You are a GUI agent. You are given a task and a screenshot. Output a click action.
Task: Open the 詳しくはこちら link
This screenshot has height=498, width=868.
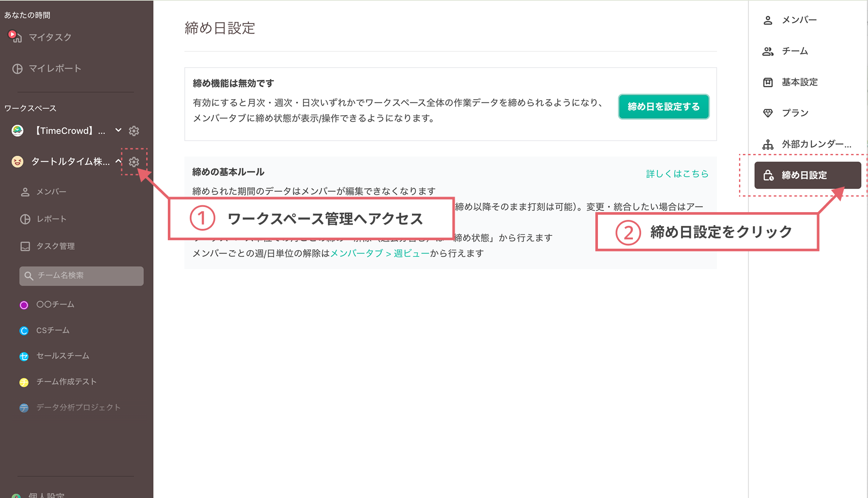tap(677, 174)
